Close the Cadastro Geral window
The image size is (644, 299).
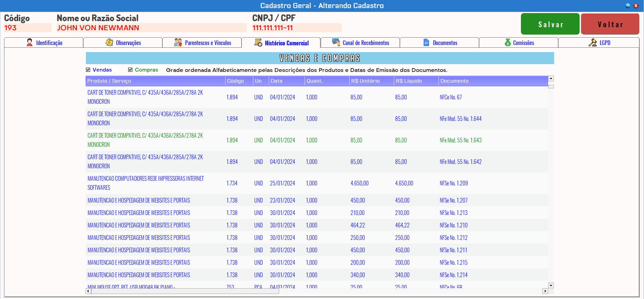point(636,6)
